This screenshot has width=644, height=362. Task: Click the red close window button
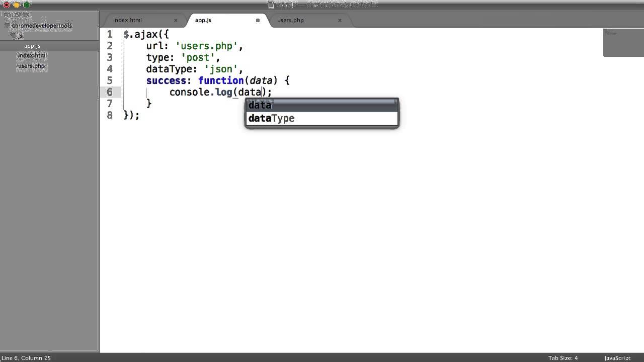coord(7,5)
